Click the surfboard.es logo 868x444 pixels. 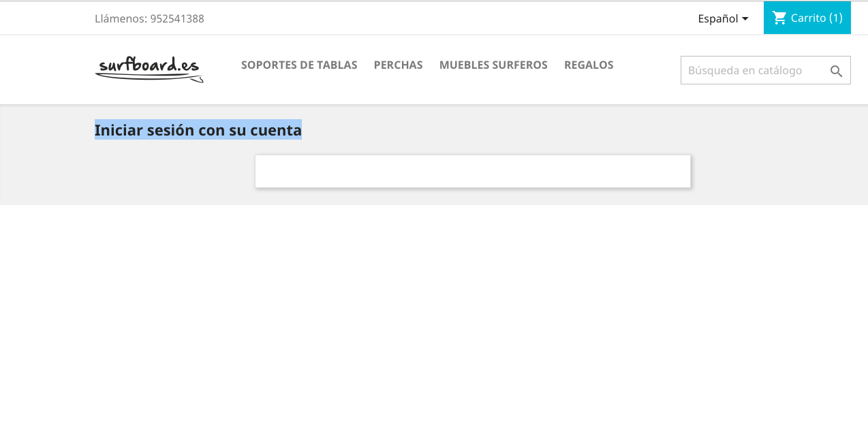coord(149,69)
